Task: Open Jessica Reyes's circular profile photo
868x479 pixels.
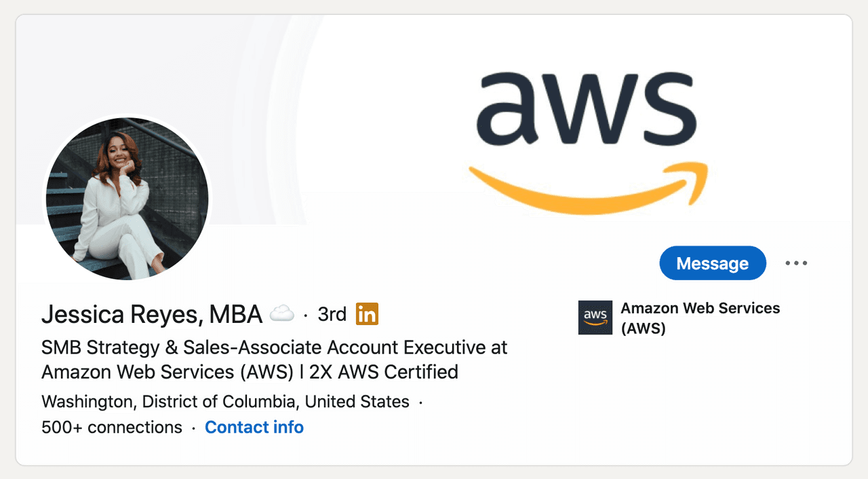Action: pos(127,198)
